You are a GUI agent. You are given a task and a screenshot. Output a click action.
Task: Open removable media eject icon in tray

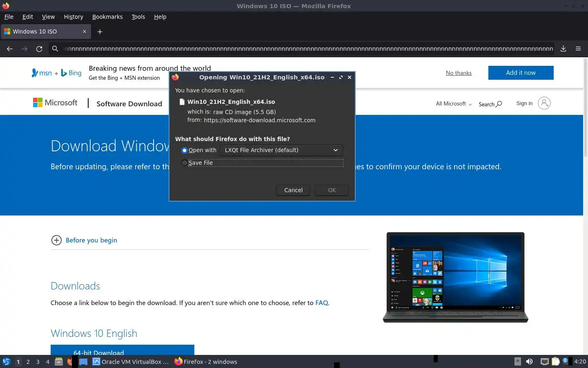pos(517,361)
